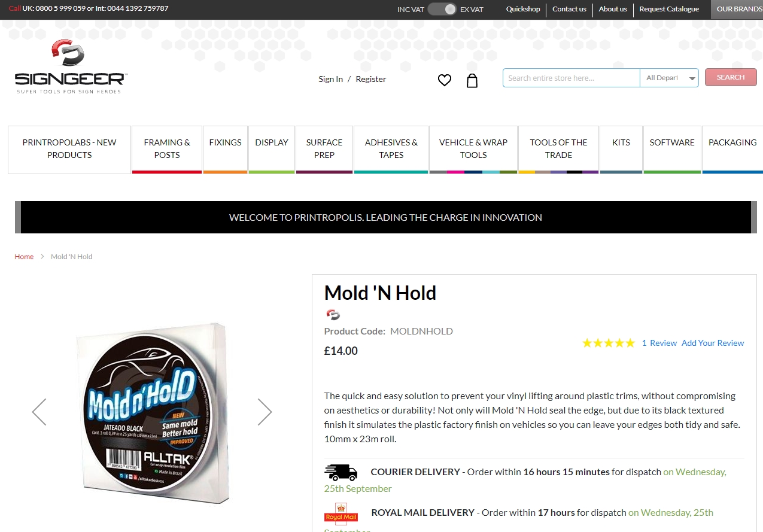
Task: Focus the search entire store field
Action: (571, 78)
